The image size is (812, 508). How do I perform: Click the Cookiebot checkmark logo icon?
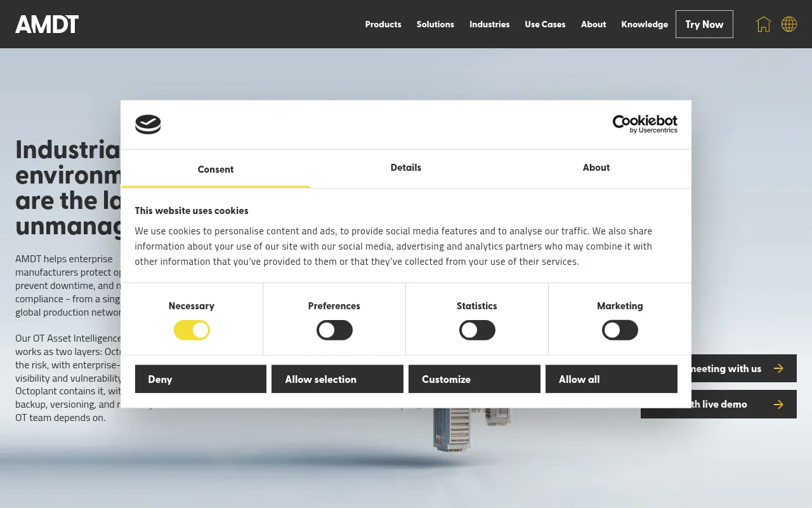pyautogui.click(x=148, y=124)
